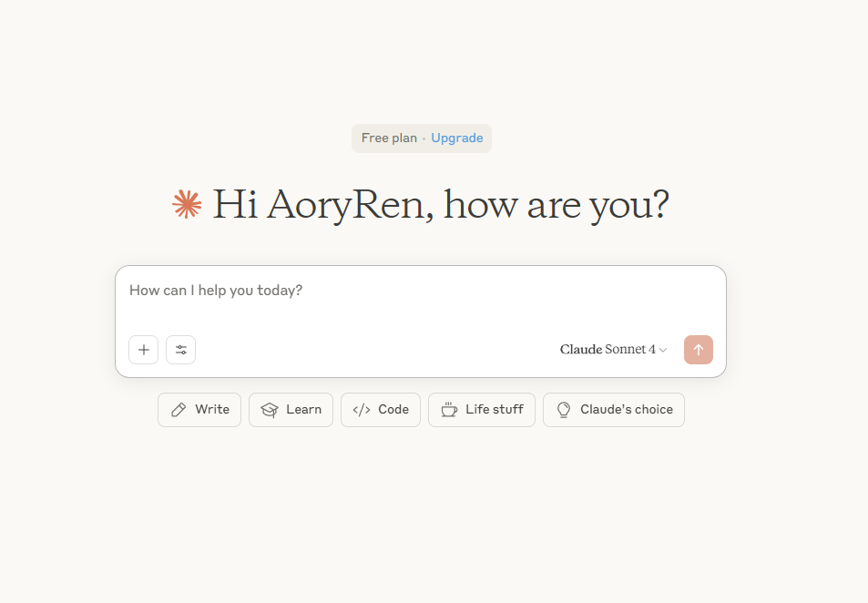Expand the chevron beside Sonnet 4
Viewport: 868px width, 603px height.
[663, 351]
